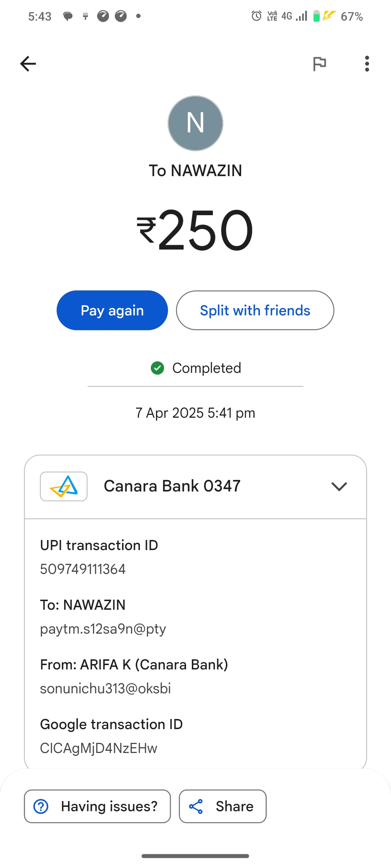
Task: Tap the sonunichu313@oksbi sender address
Action: coord(105,689)
